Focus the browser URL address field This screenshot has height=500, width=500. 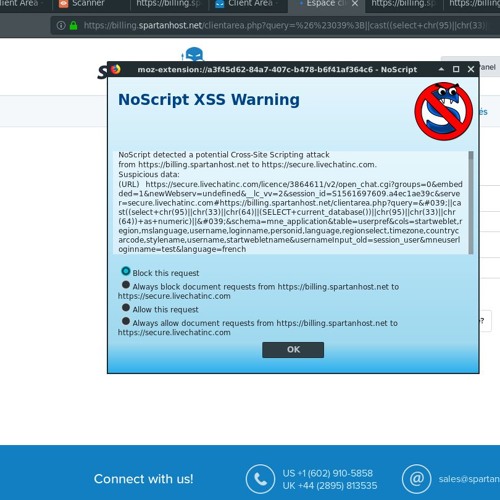[x=285, y=26]
